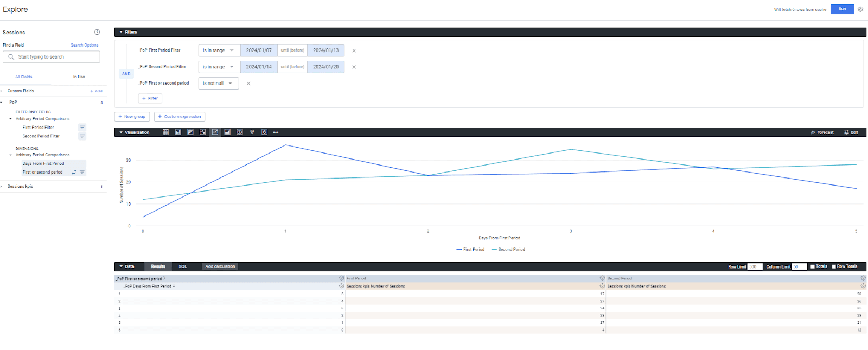Open the Sessions explore history clock icon
The width and height of the screenshot is (868, 350).
[97, 32]
